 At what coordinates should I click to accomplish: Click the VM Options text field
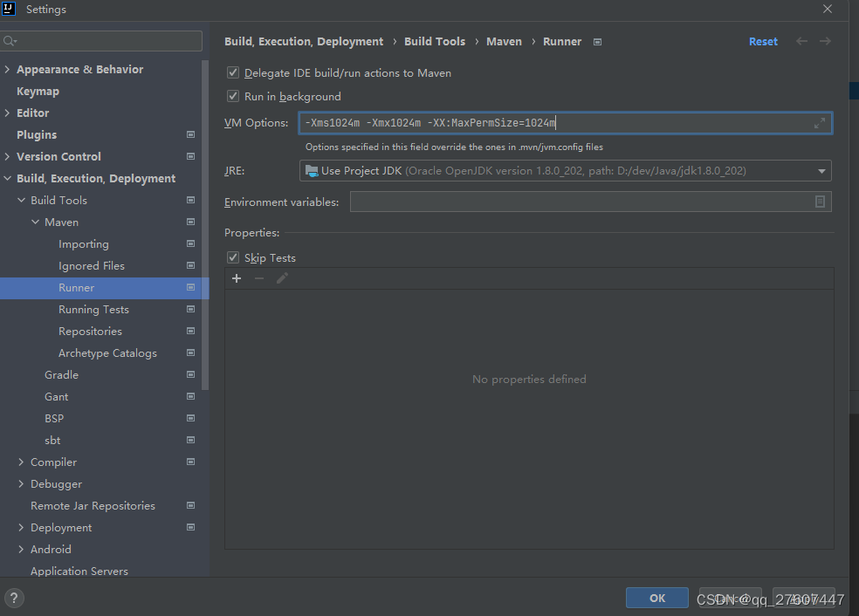click(566, 123)
